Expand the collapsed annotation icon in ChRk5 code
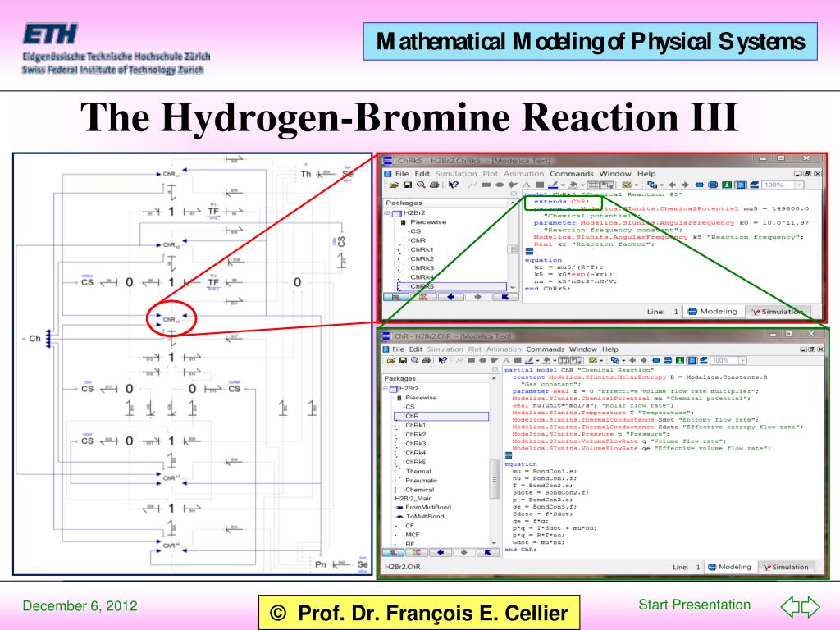Image resolution: width=840 pixels, height=630 pixels. click(529, 251)
